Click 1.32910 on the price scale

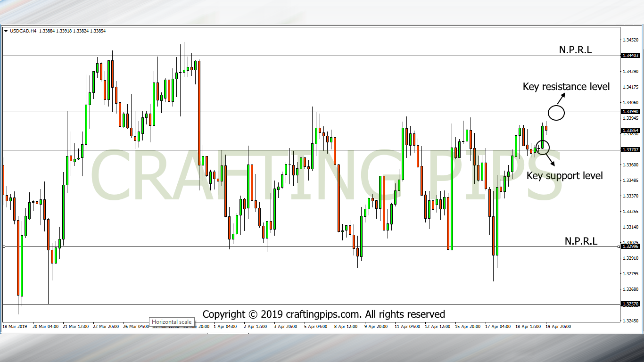click(x=630, y=258)
